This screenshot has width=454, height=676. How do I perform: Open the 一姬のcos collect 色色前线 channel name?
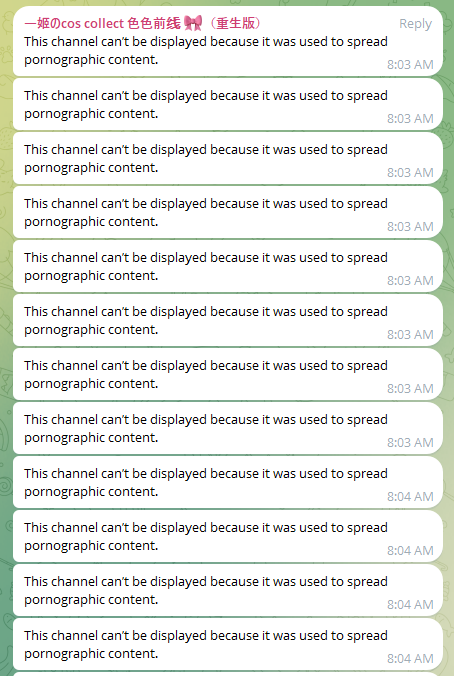[102, 23]
